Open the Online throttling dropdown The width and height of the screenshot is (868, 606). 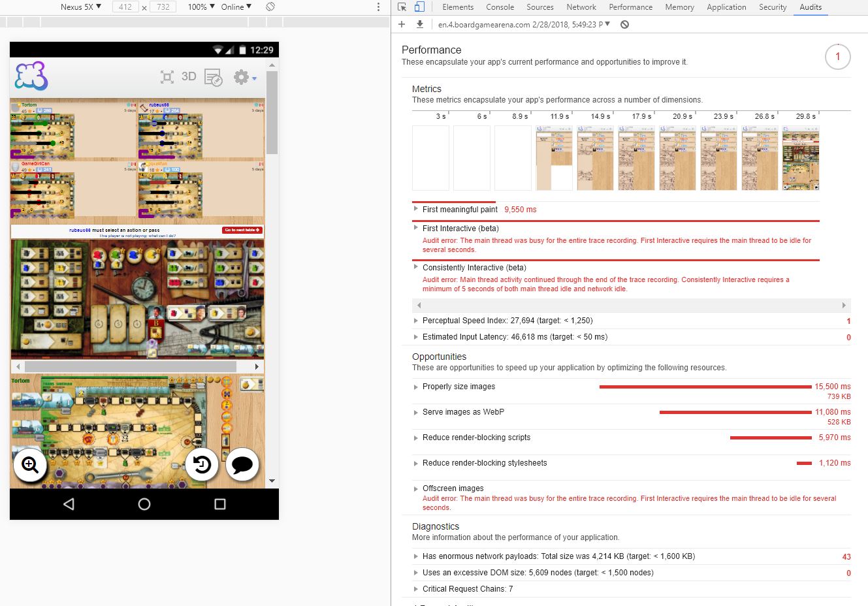coord(236,7)
